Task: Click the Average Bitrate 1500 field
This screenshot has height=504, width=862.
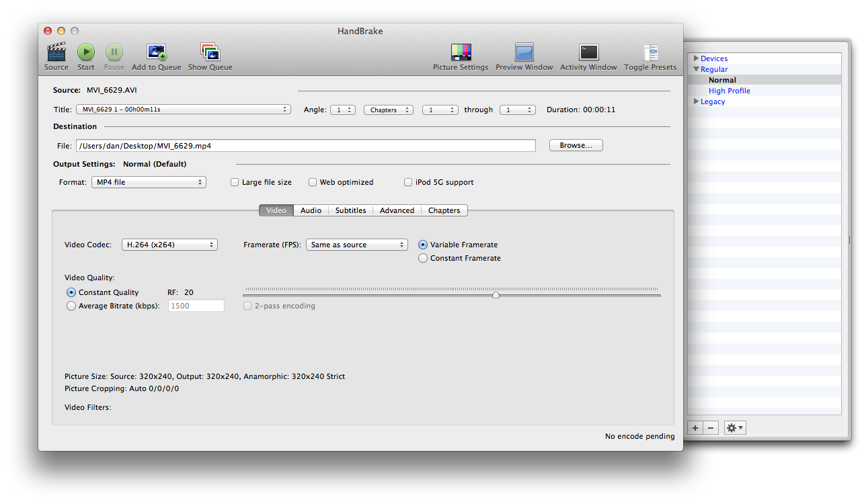Action: pyautogui.click(x=196, y=306)
